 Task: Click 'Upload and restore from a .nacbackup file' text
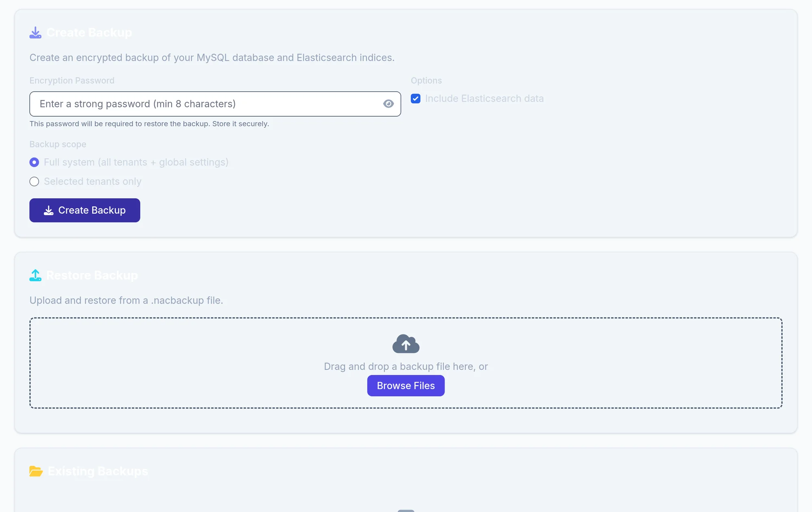(126, 300)
